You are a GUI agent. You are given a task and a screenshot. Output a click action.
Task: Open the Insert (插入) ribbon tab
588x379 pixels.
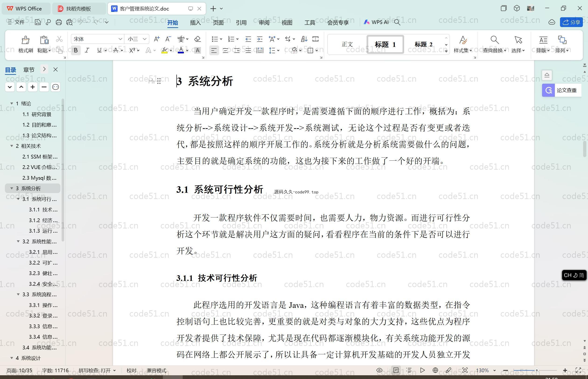195,23
